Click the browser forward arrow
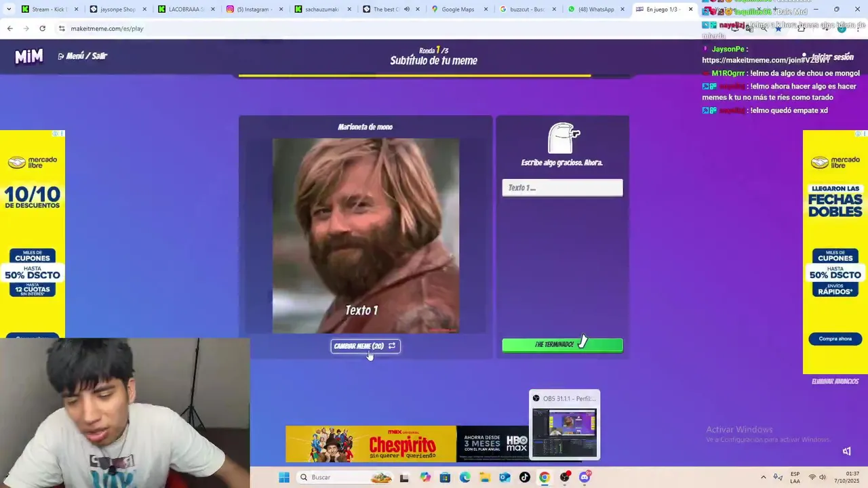This screenshot has width=868, height=488. tap(26, 28)
